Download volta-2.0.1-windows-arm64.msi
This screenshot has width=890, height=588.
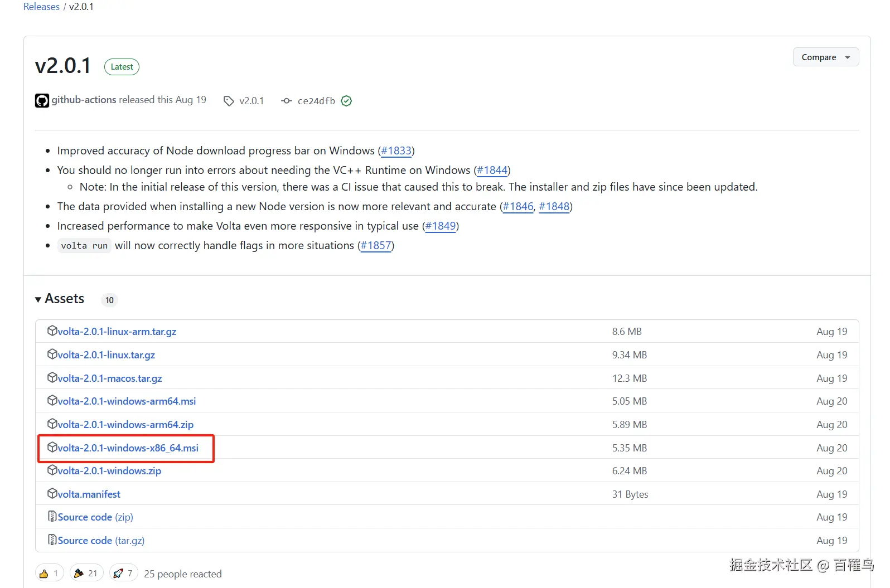click(127, 401)
